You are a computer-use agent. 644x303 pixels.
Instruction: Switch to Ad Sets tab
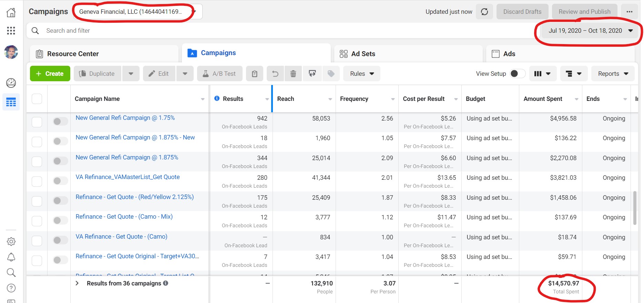pos(408,54)
